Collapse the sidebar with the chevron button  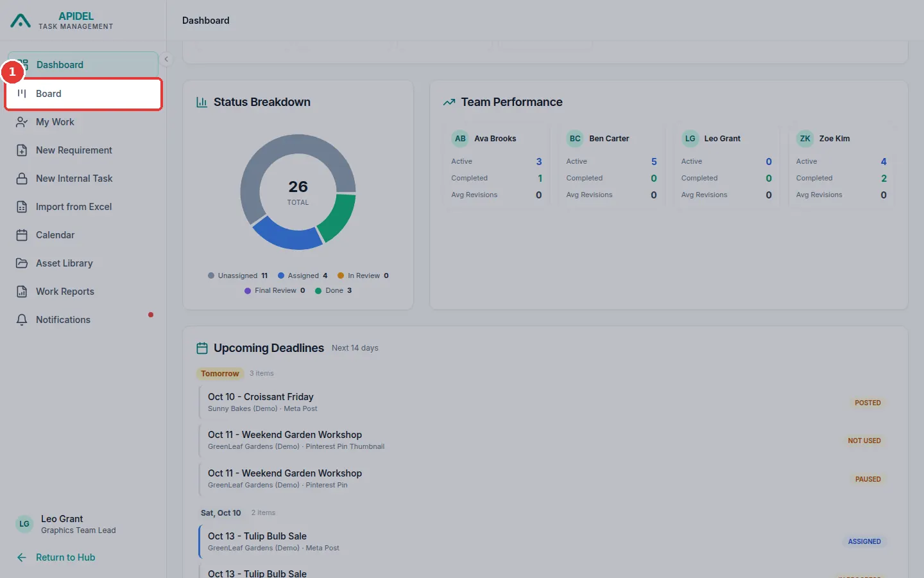coord(166,59)
